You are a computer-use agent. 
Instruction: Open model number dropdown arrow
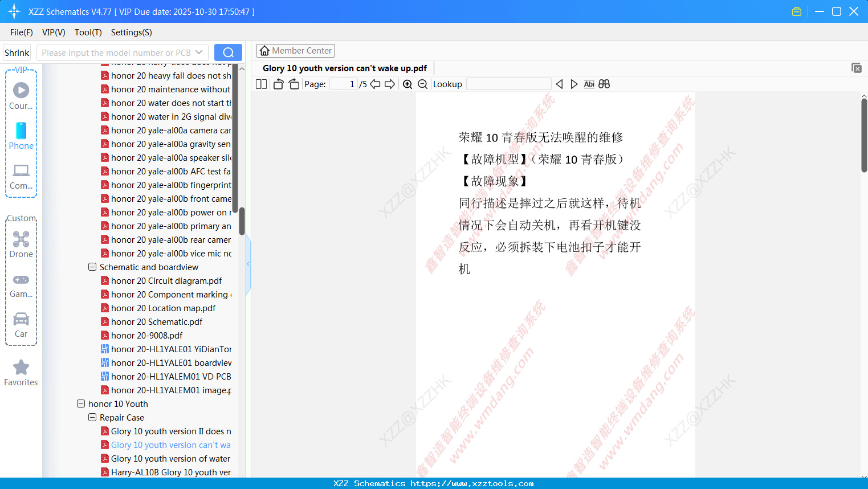(x=199, y=52)
